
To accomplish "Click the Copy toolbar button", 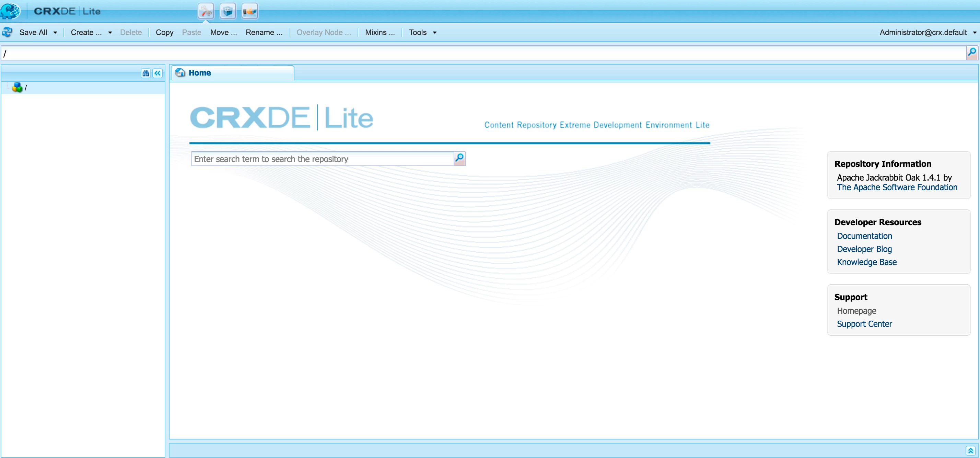I will (x=164, y=32).
